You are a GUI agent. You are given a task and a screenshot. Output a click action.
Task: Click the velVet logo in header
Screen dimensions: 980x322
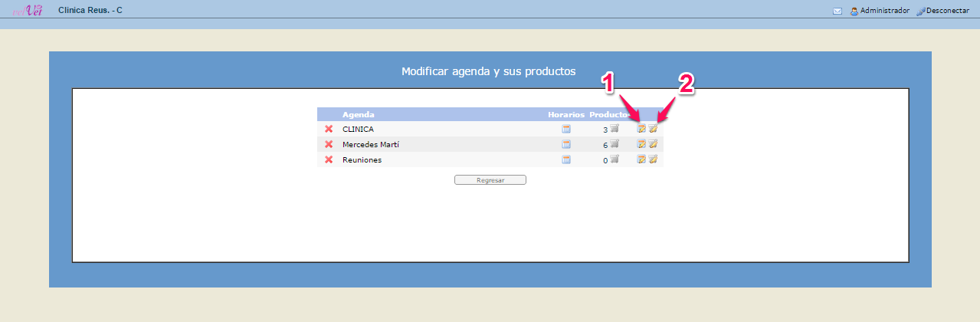coord(28,10)
